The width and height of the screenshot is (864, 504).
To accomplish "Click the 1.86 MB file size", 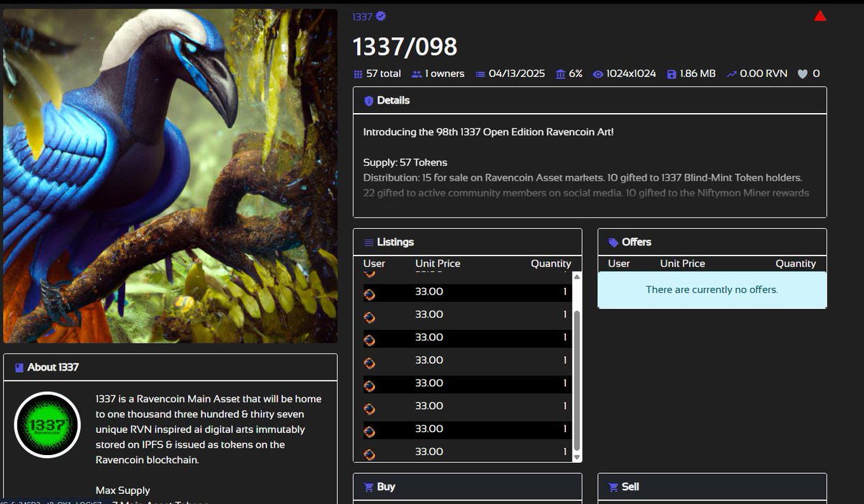I will (x=698, y=73).
